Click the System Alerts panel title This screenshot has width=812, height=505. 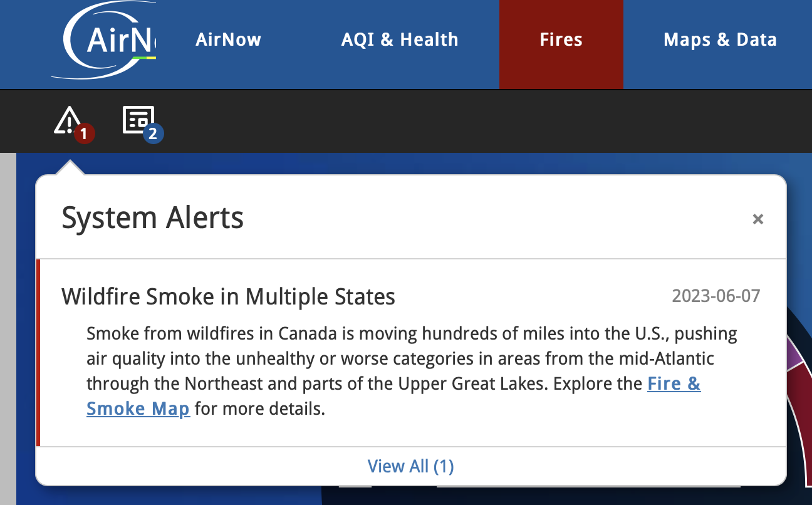[x=152, y=218]
